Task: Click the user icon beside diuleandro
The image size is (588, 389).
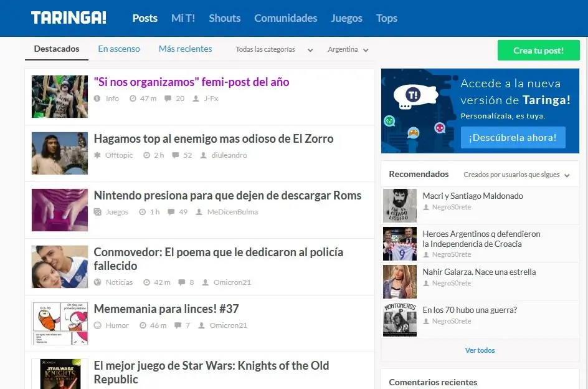Action: pos(203,155)
